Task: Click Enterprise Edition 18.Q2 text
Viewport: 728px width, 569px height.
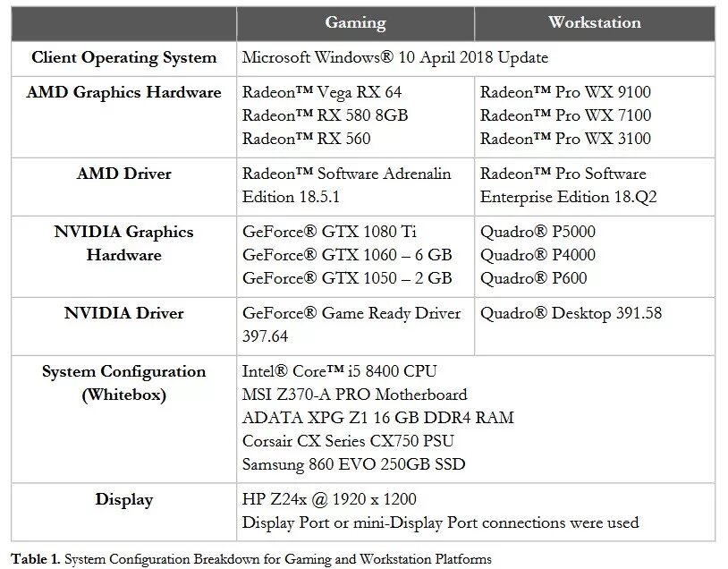Action: 568,197
